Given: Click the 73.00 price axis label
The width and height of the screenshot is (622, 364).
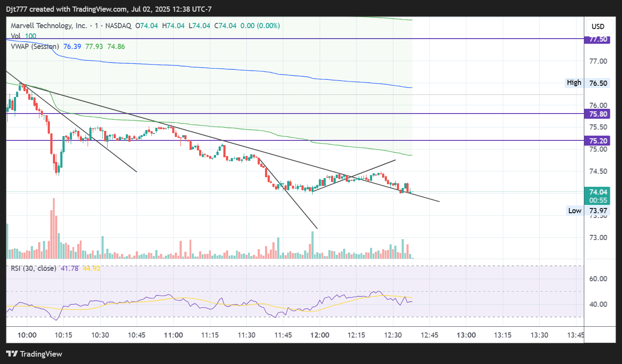Looking at the screenshot, I should pos(598,238).
